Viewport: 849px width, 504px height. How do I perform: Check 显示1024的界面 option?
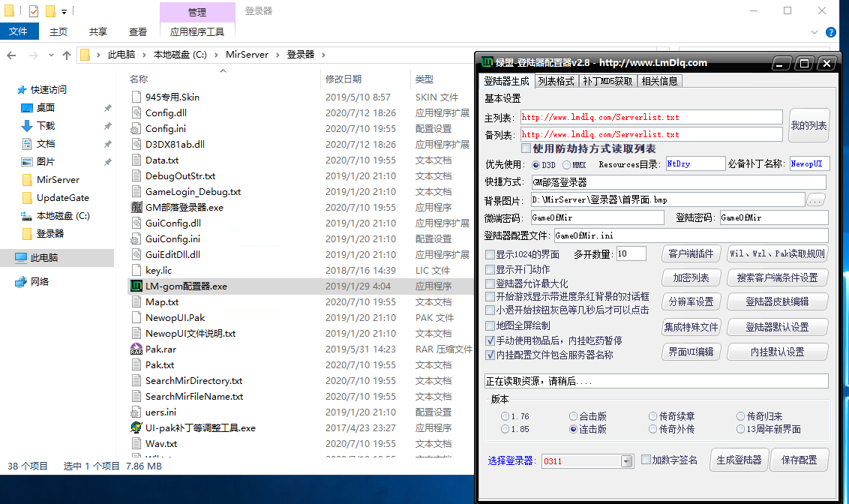point(490,254)
